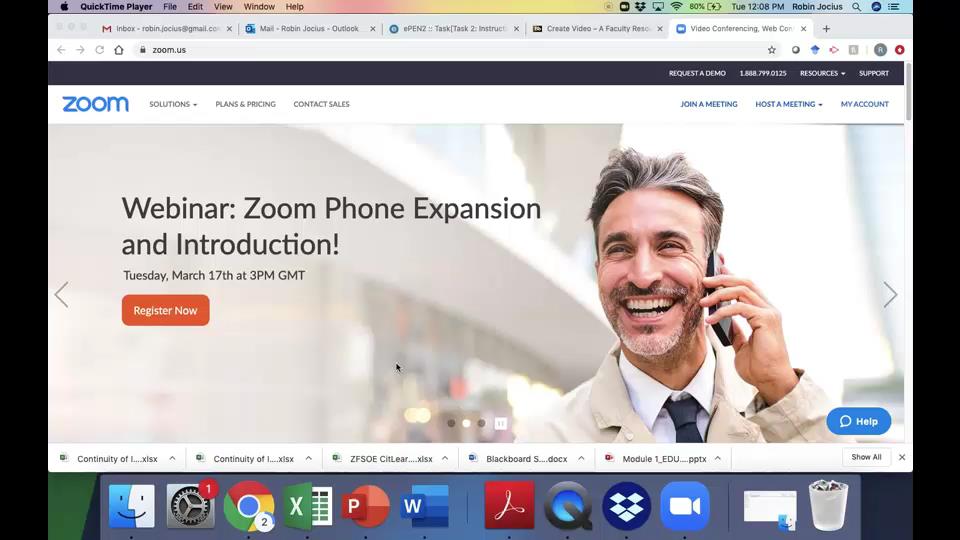Select the third carousel dot

pos(482,423)
